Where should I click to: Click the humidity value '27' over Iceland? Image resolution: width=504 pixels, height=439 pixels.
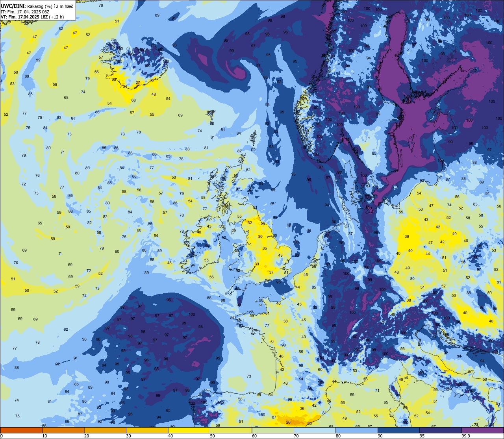coord(138,83)
